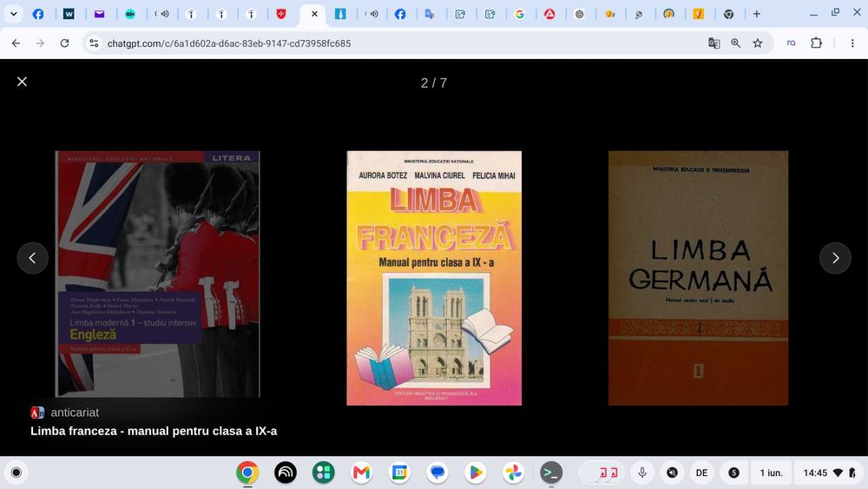868x489 pixels.
Task: Reload the ChatGPT page
Action: (x=65, y=43)
